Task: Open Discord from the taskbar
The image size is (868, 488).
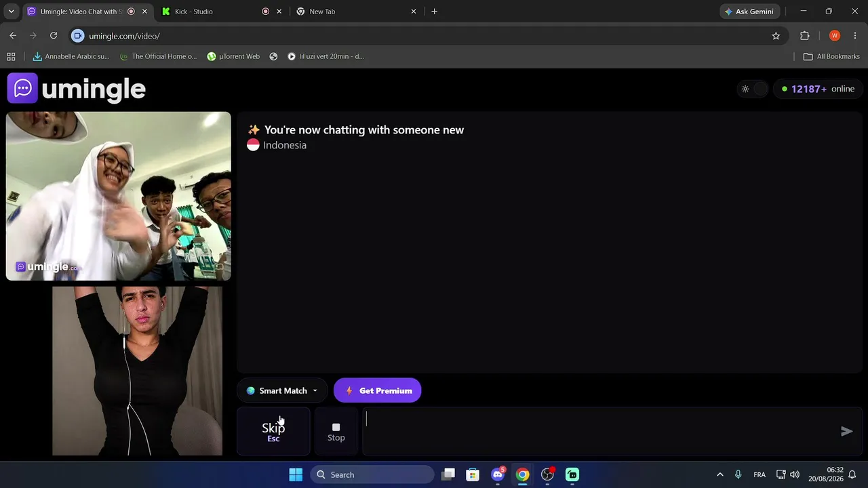Action: coord(498,474)
